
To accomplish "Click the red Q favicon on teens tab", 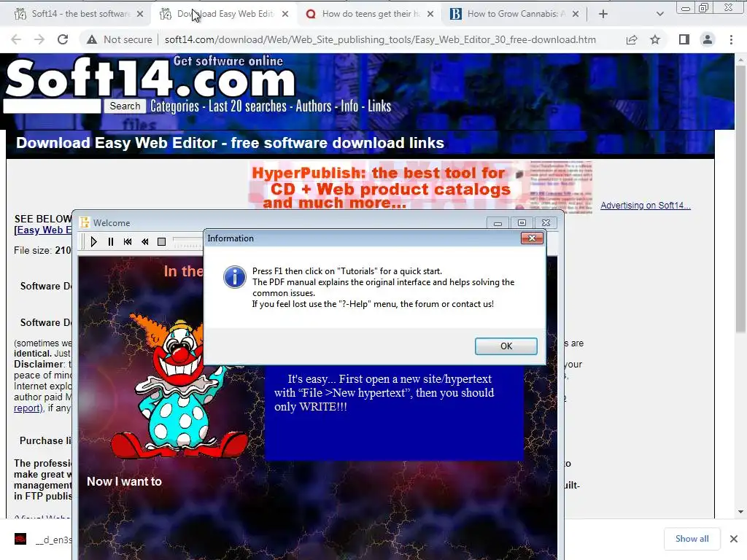I will [311, 14].
